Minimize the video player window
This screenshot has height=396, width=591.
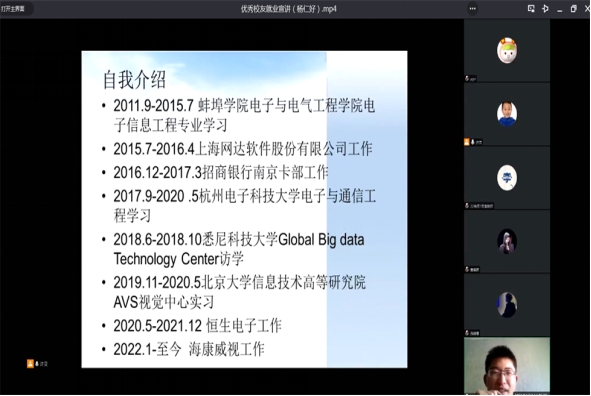tap(560, 9)
